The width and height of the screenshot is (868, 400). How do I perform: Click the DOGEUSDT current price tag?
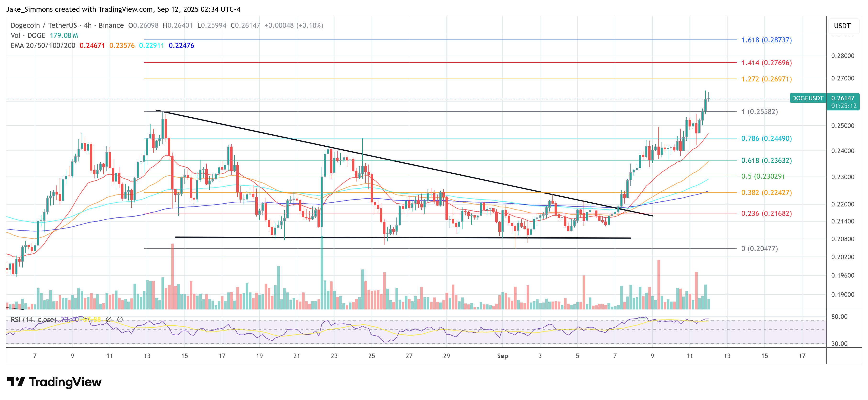807,98
